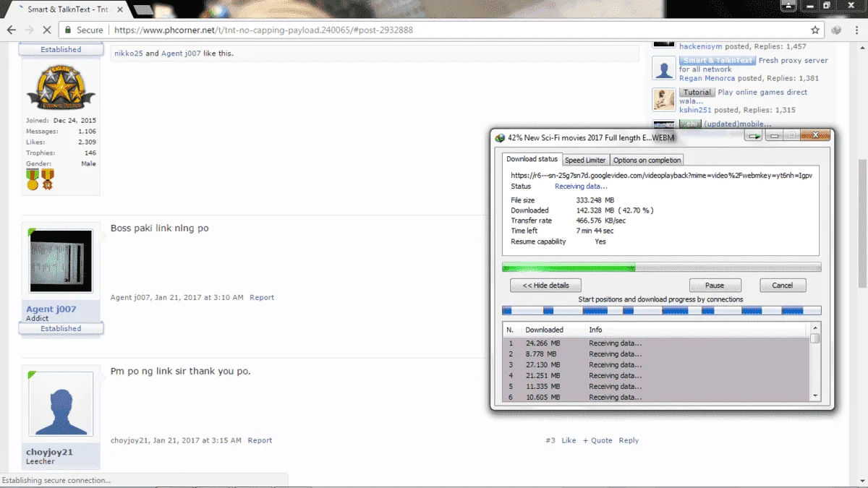This screenshot has height=488, width=868.
Task: Click the green arrow button in download dialog title
Action: point(754,136)
